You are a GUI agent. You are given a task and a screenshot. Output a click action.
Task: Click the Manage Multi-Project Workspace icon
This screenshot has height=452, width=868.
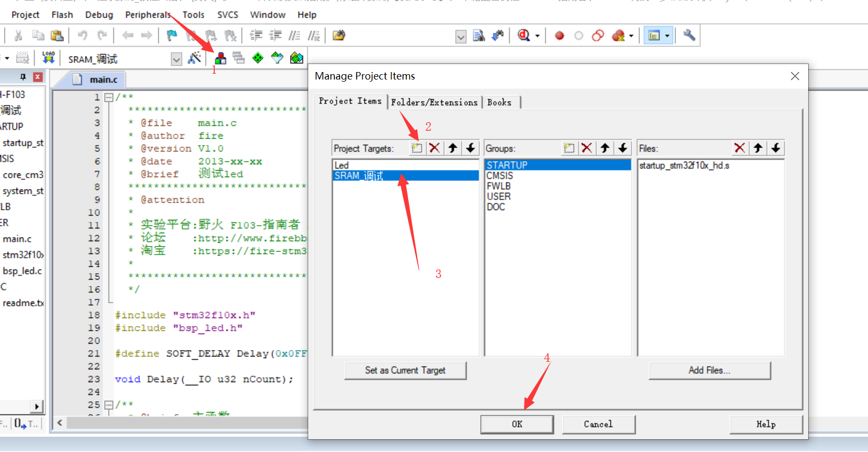(239, 58)
